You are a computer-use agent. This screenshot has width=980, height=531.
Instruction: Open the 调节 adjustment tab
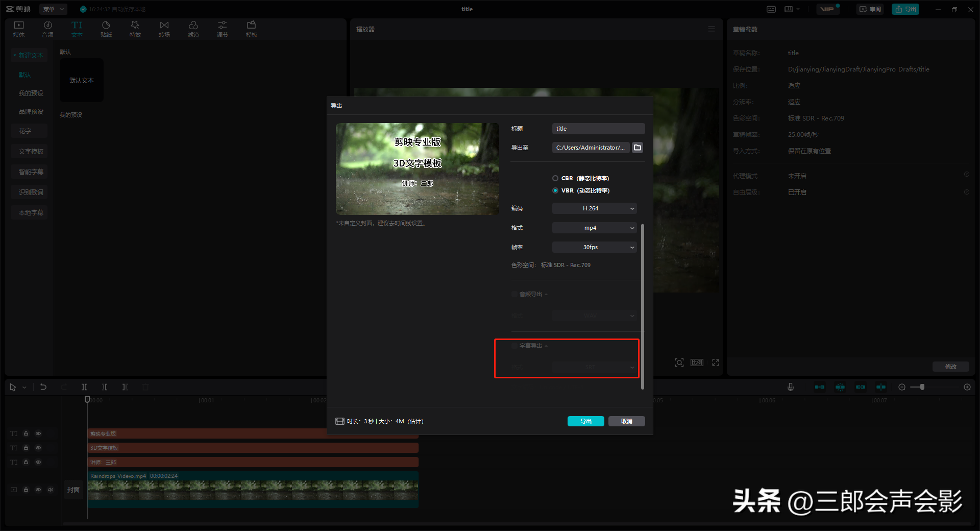pos(223,29)
